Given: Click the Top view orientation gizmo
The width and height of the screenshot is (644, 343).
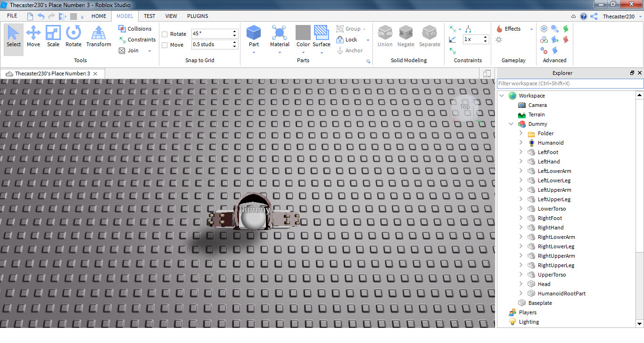Looking at the screenshot, I should 465,108.
